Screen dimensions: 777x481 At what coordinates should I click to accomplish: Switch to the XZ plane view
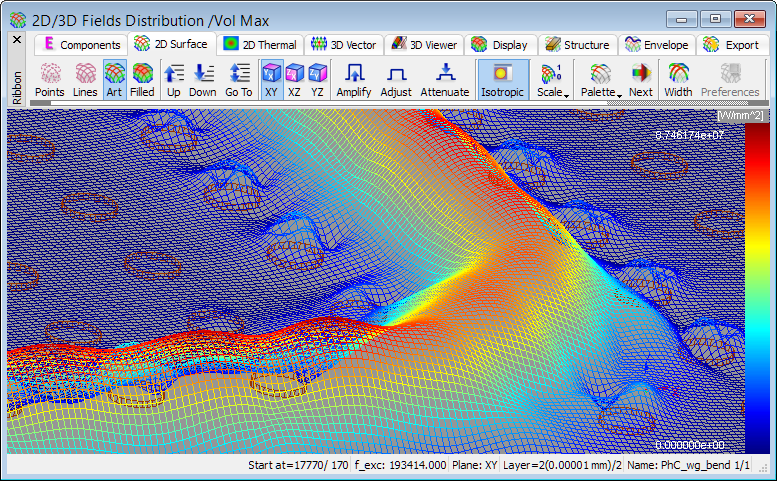[295, 80]
